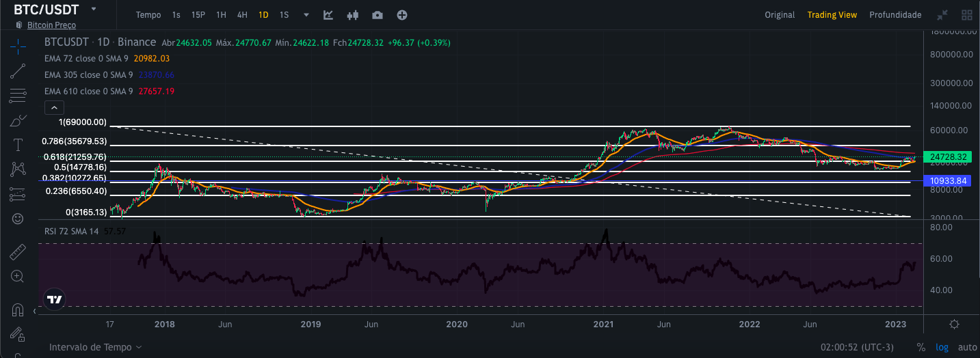Click the BTCUSDT 1D Binance chart title

point(100,42)
